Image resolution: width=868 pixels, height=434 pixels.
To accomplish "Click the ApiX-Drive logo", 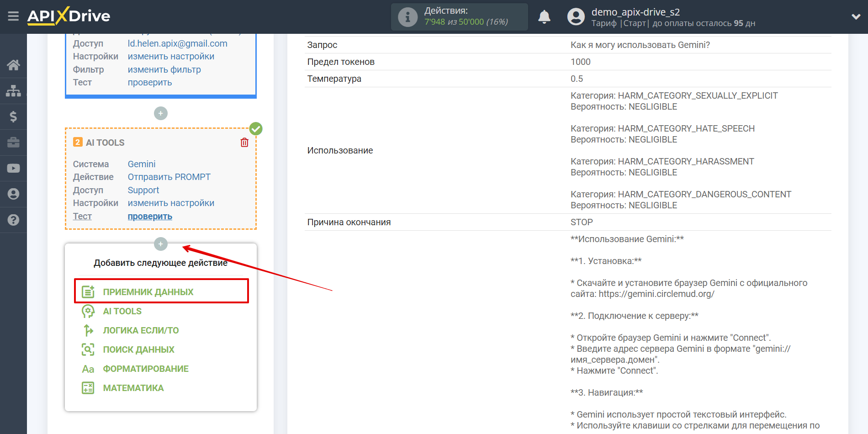I will point(69,16).
